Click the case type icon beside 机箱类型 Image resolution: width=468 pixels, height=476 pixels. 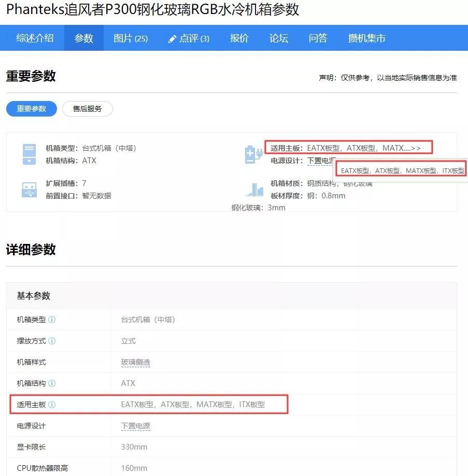[x=29, y=153]
